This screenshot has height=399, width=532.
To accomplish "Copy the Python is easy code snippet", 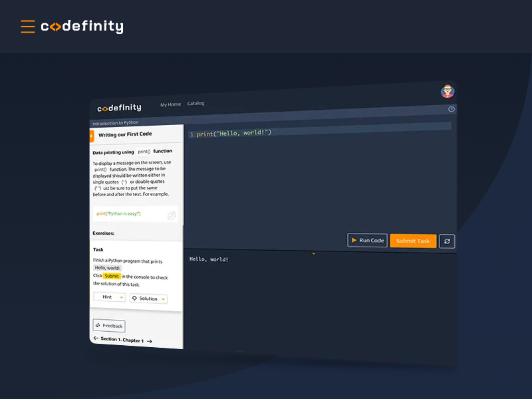I will pos(172,215).
